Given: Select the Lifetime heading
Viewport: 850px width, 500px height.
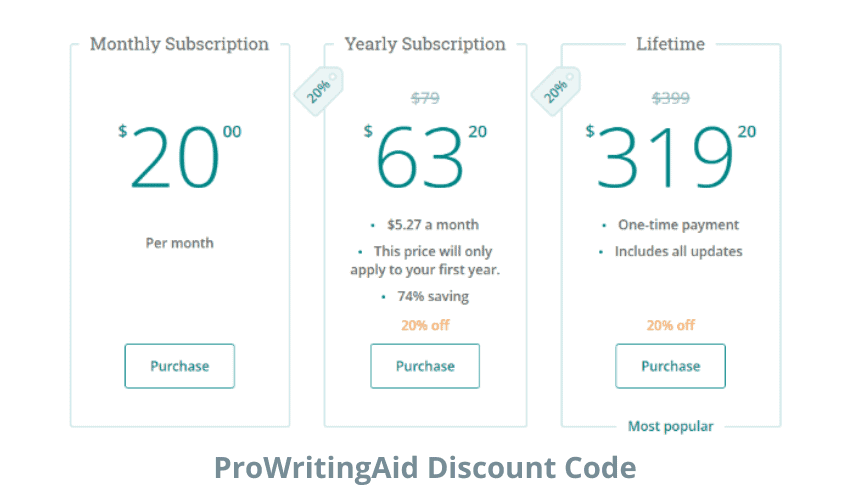Looking at the screenshot, I should (x=671, y=44).
